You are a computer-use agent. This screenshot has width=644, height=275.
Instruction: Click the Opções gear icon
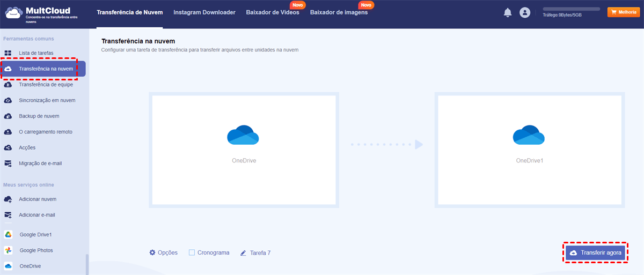point(152,252)
